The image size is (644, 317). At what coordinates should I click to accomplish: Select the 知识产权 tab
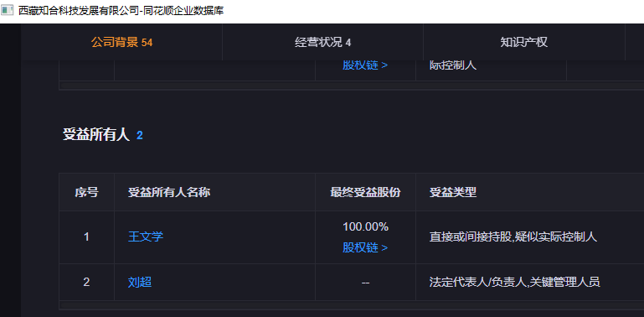(x=524, y=42)
